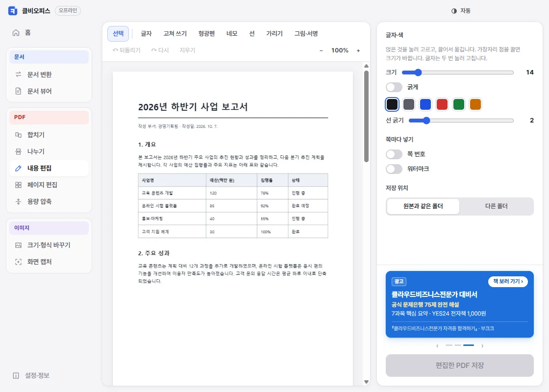The image size is (549, 392).
Task: Pick the green color swatch
Action: click(x=459, y=104)
